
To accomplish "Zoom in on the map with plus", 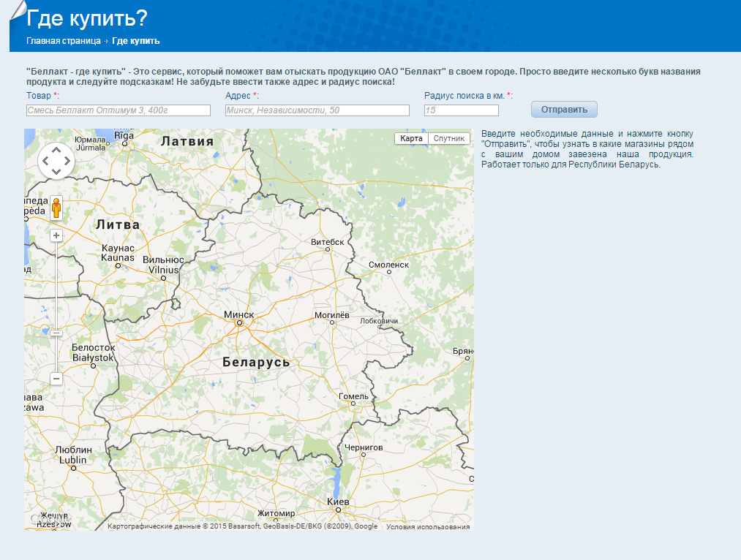I will tap(56, 235).
